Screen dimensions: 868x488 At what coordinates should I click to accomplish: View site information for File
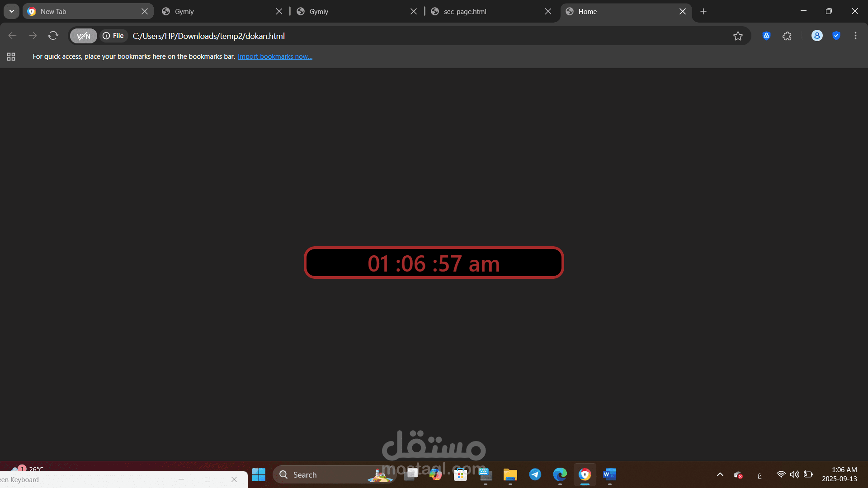(113, 36)
